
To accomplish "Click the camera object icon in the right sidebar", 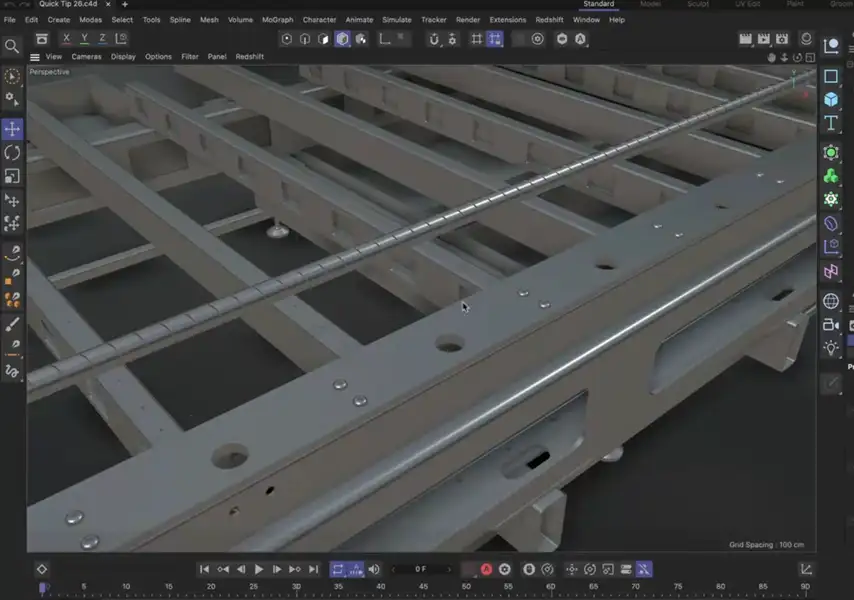I will pyautogui.click(x=831, y=325).
